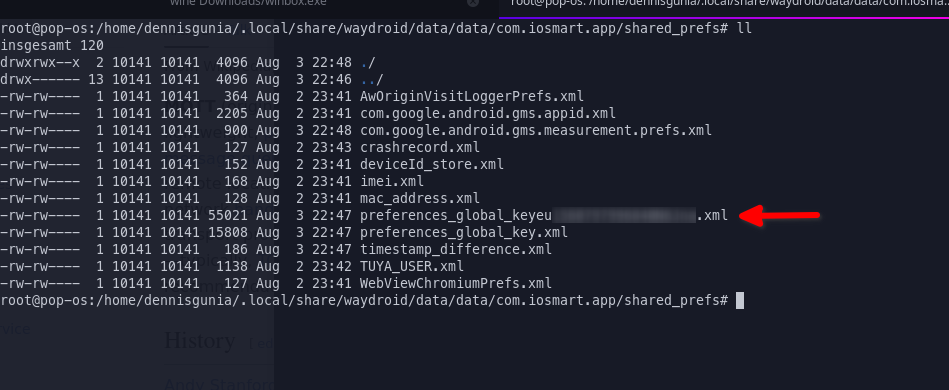Screen dimensions: 949x390
Task: Click the mac_address.xml filename
Action: click(x=420, y=198)
